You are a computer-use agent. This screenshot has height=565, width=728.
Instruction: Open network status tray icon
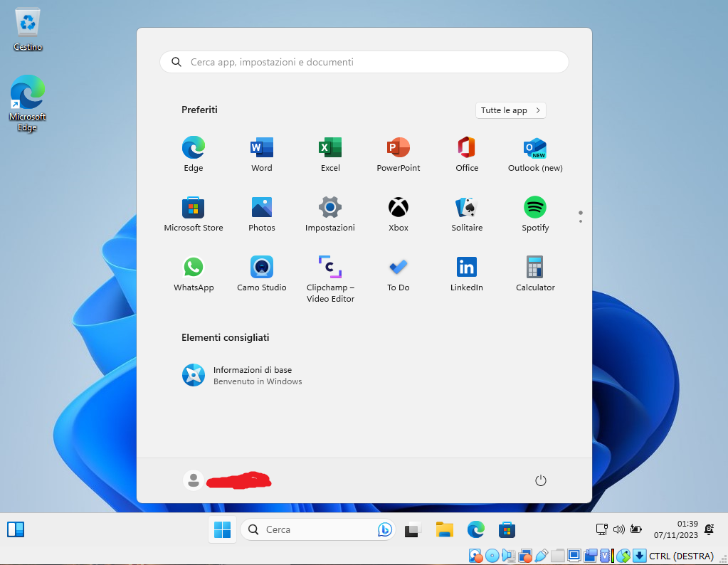(x=602, y=529)
